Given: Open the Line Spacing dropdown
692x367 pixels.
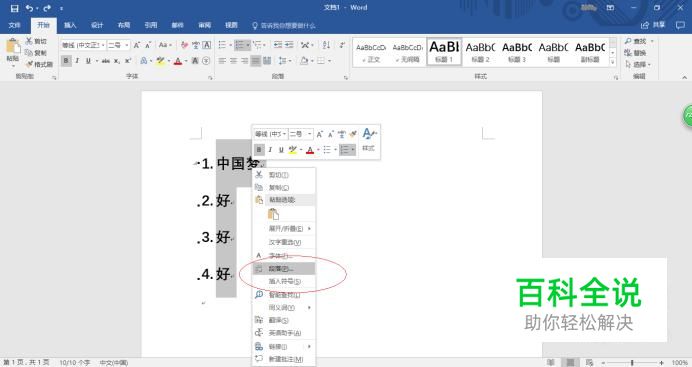Looking at the screenshot, I should (x=285, y=61).
